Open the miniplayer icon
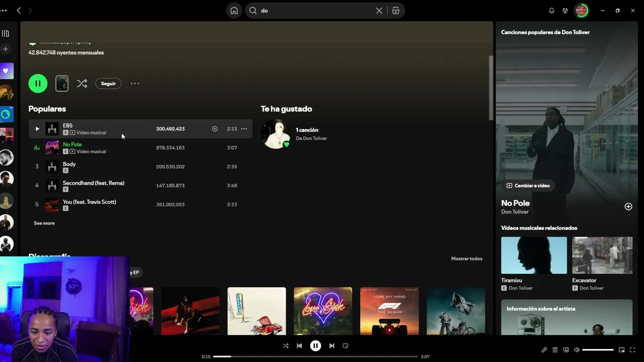Image resolution: width=644 pixels, height=362 pixels. 622,350
